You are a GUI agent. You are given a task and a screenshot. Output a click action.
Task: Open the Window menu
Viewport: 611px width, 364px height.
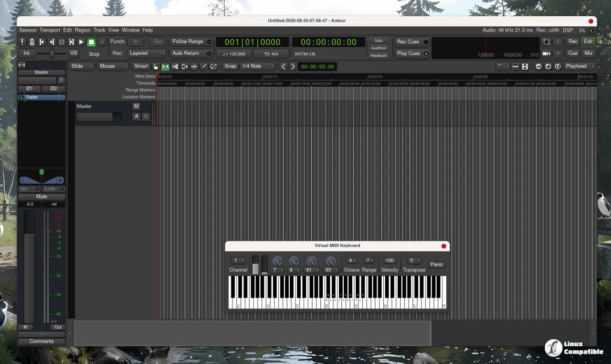pyautogui.click(x=130, y=30)
